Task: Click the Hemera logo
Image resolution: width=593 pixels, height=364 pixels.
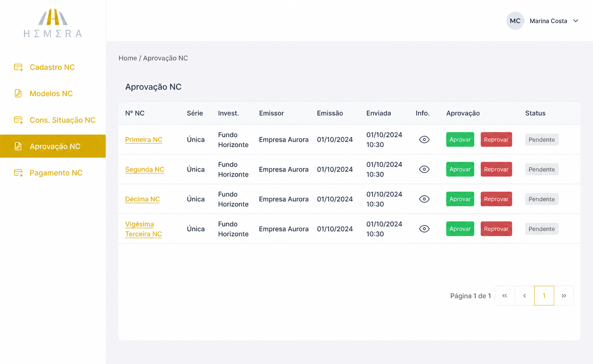Action: point(53,23)
